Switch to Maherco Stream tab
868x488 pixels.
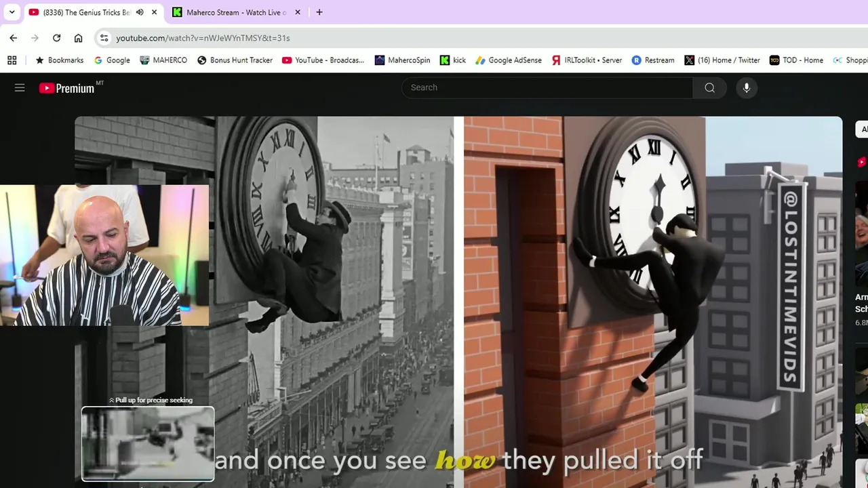pos(236,12)
